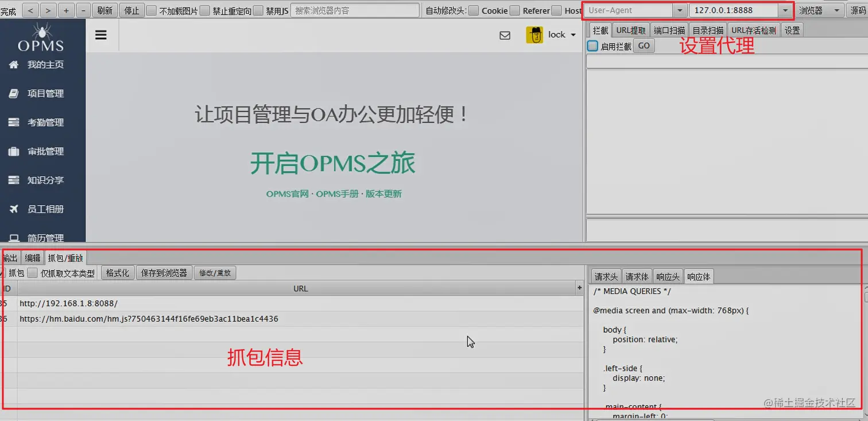The width and height of the screenshot is (868, 421).
Task: Go forward with the > button
Action: point(48,10)
